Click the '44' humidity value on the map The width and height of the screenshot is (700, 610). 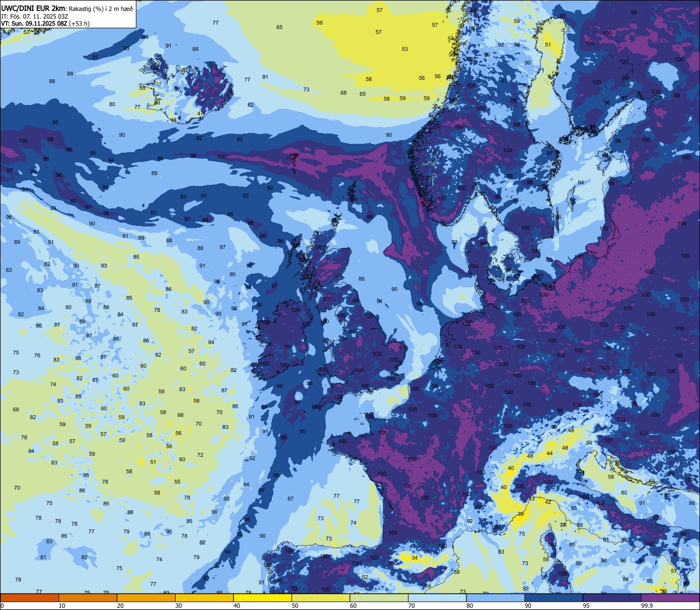coord(550,454)
